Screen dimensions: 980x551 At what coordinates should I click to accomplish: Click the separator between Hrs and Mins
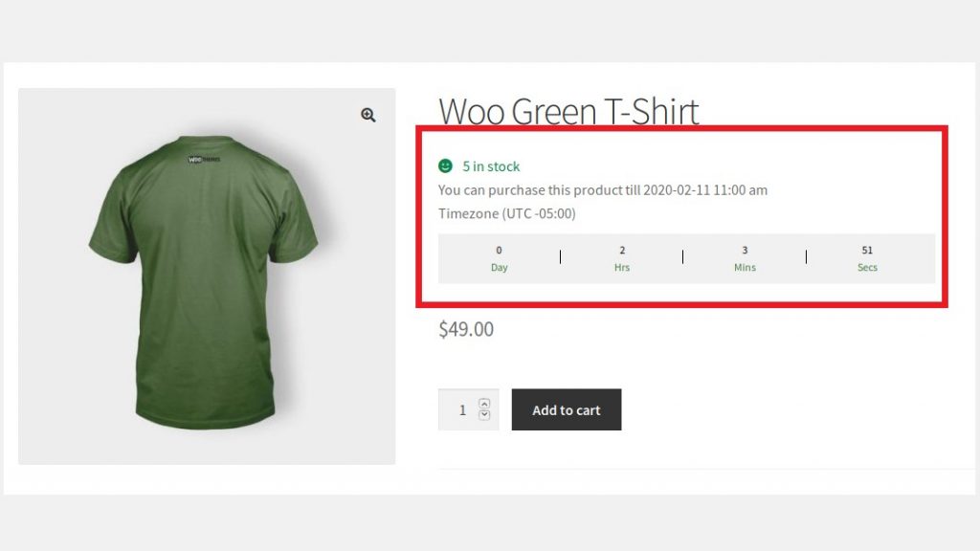[683, 257]
